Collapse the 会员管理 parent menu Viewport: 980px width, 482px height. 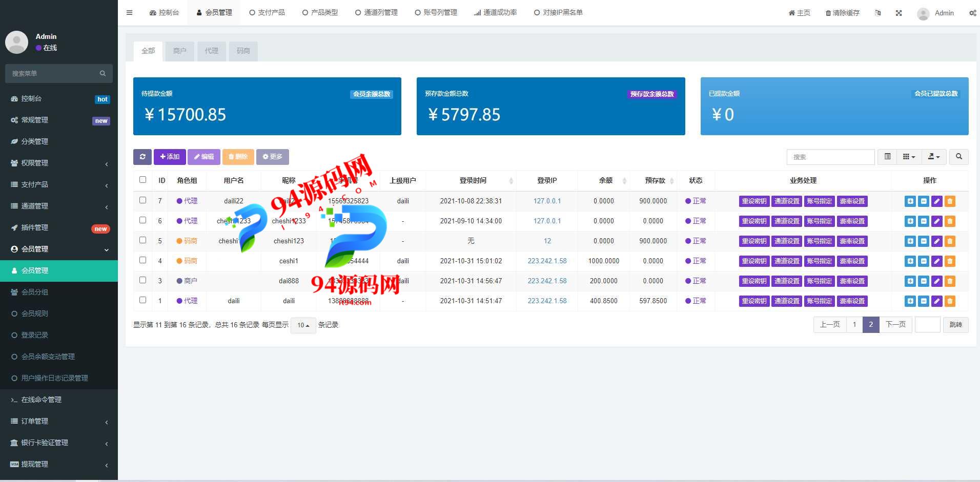pos(59,249)
